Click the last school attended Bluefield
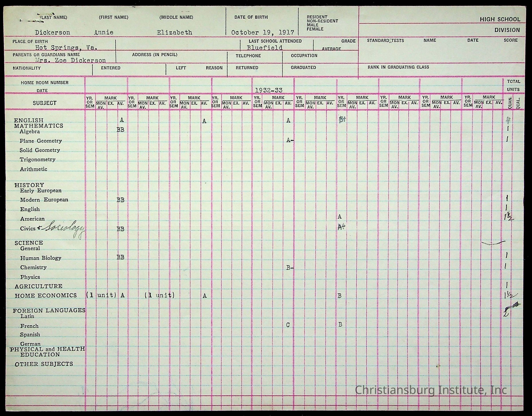The width and height of the screenshot is (532, 416). (x=265, y=48)
